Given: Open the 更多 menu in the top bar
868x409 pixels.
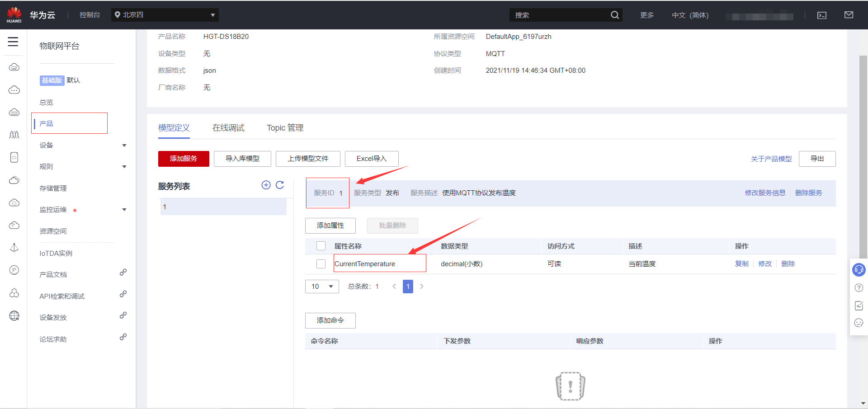Looking at the screenshot, I should pos(647,15).
